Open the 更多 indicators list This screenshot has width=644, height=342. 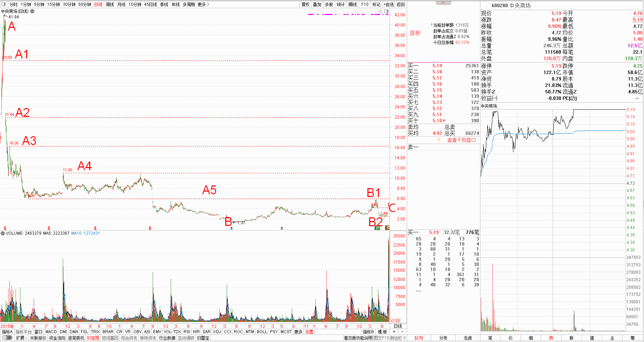click(x=298, y=332)
